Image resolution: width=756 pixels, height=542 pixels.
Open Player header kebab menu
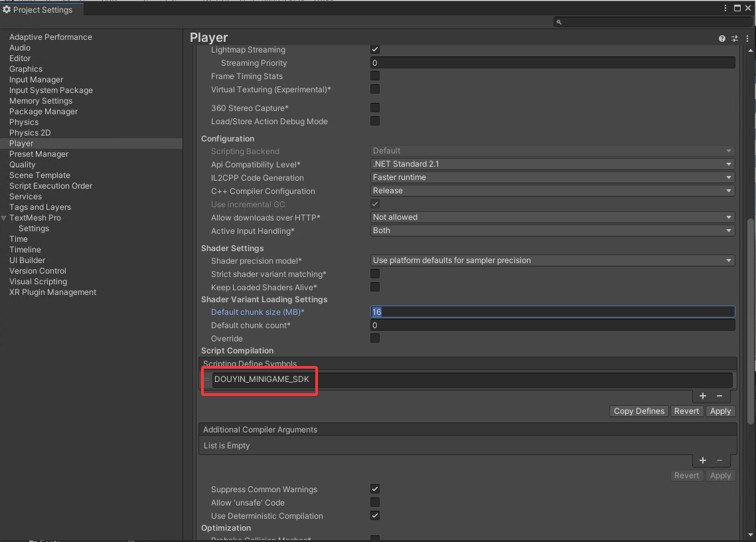(747, 39)
